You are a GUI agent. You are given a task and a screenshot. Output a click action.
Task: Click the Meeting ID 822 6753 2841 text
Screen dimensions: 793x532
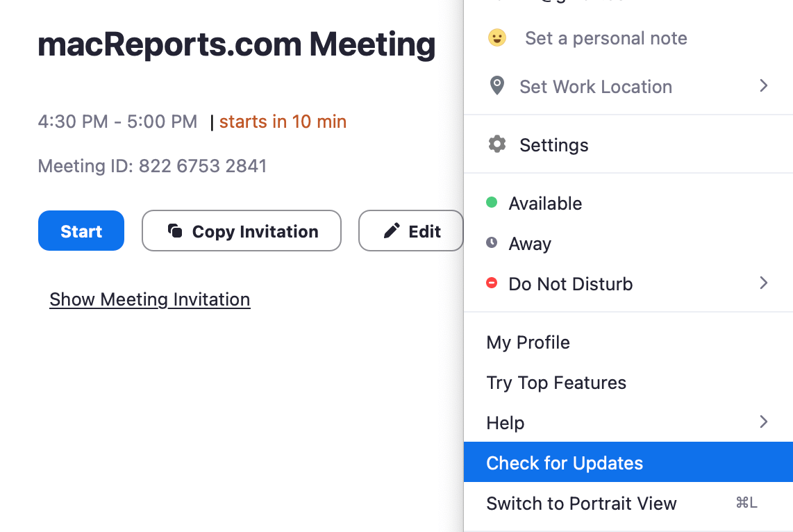coord(152,166)
